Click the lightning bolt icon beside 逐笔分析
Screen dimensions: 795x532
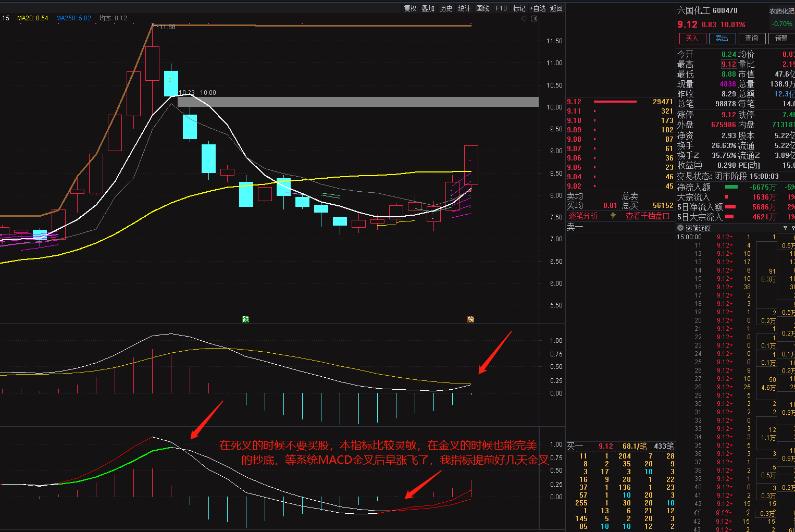coord(613,216)
